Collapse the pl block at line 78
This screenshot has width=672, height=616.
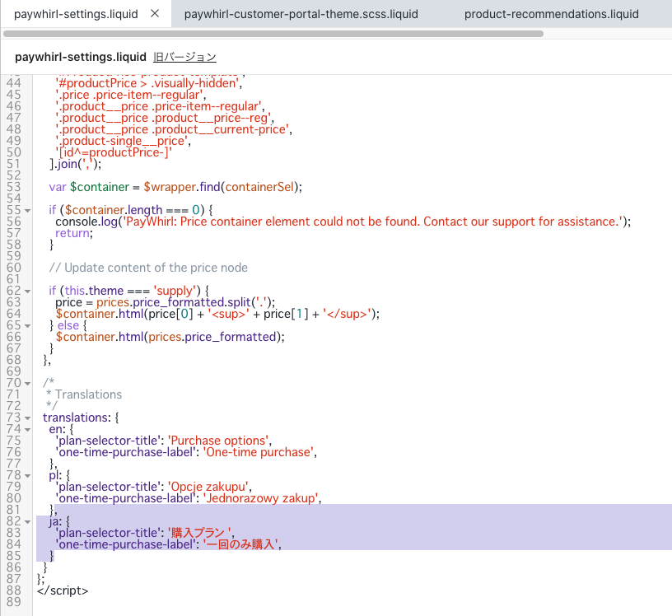point(27,476)
